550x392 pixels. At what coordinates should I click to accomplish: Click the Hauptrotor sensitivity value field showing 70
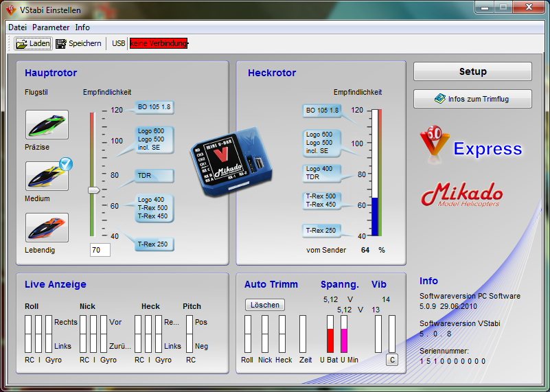(x=100, y=250)
